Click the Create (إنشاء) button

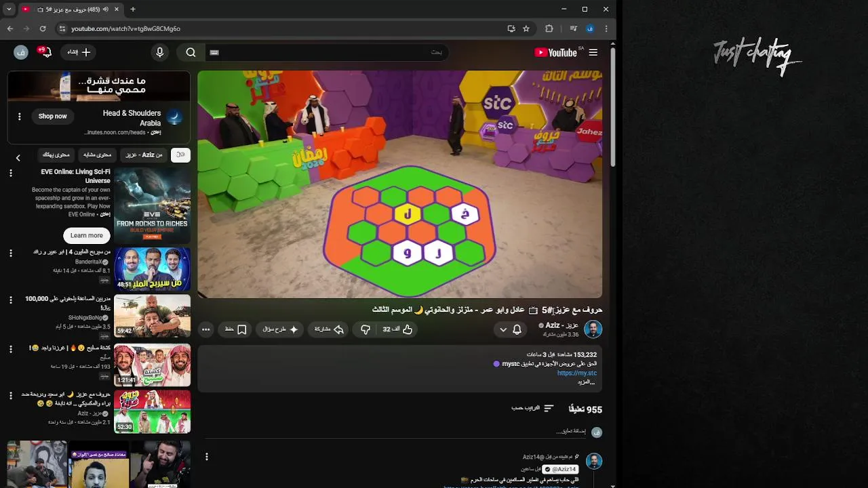pyautogui.click(x=79, y=52)
